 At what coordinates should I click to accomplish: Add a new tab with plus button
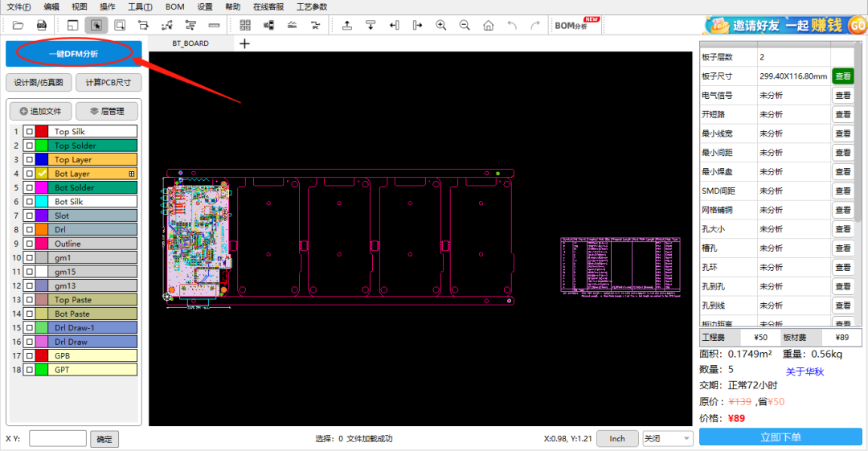[x=245, y=43]
